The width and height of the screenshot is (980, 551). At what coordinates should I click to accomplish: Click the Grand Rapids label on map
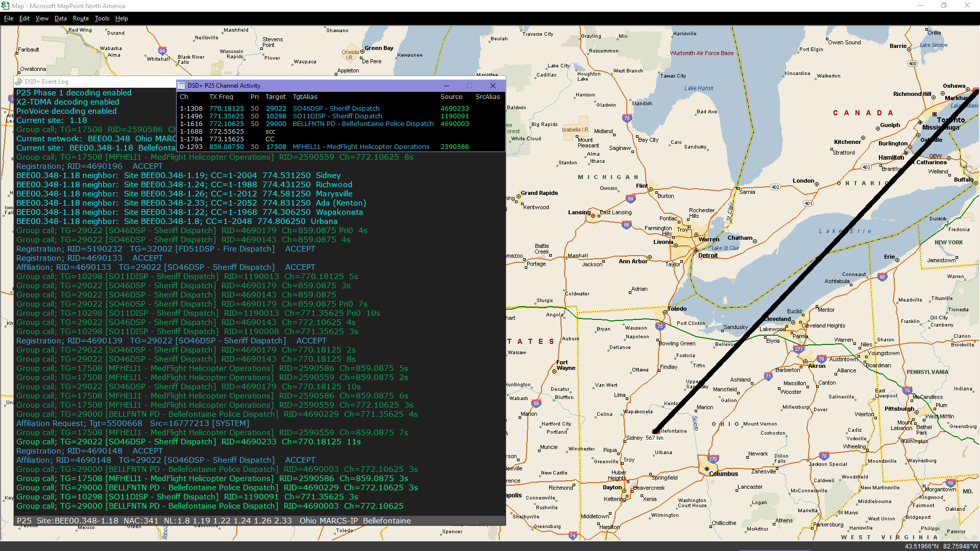click(539, 193)
